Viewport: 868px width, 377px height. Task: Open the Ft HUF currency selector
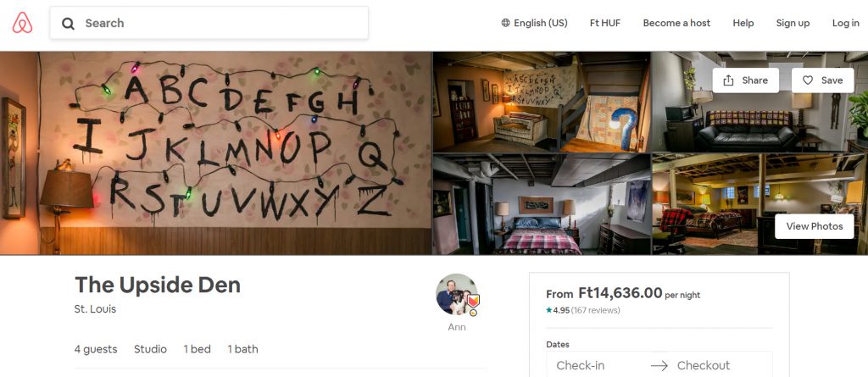(x=605, y=23)
